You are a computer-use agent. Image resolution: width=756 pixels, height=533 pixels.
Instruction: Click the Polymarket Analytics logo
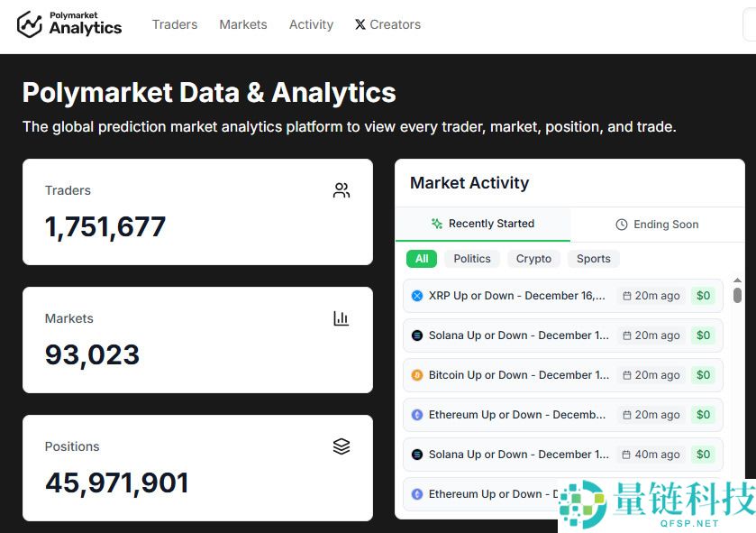[x=69, y=24]
